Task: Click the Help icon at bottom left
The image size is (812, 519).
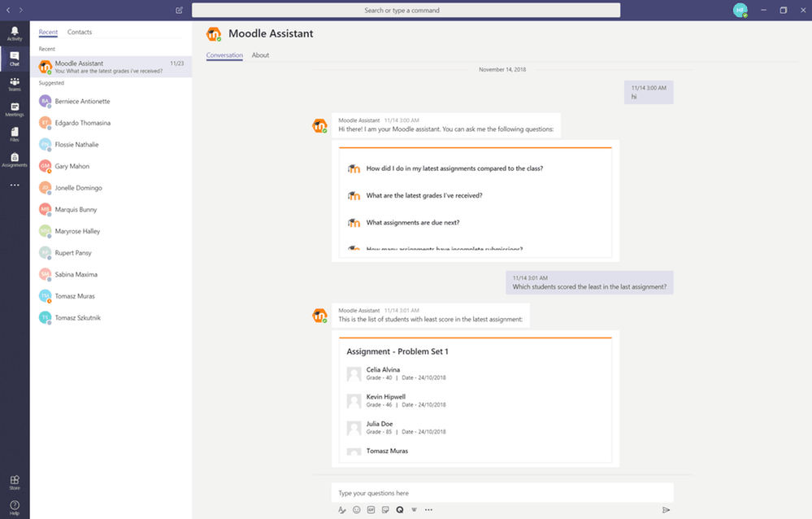Action: (15, 508)
